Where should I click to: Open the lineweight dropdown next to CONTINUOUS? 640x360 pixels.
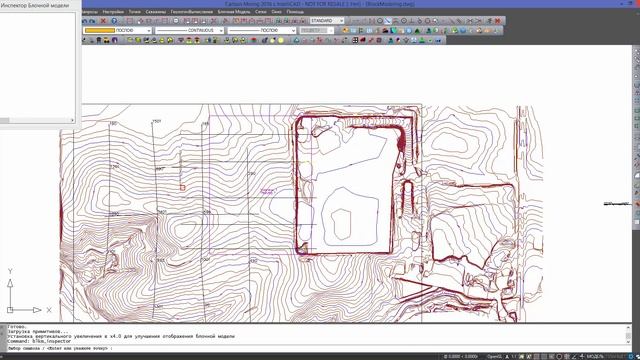(262, 31)
